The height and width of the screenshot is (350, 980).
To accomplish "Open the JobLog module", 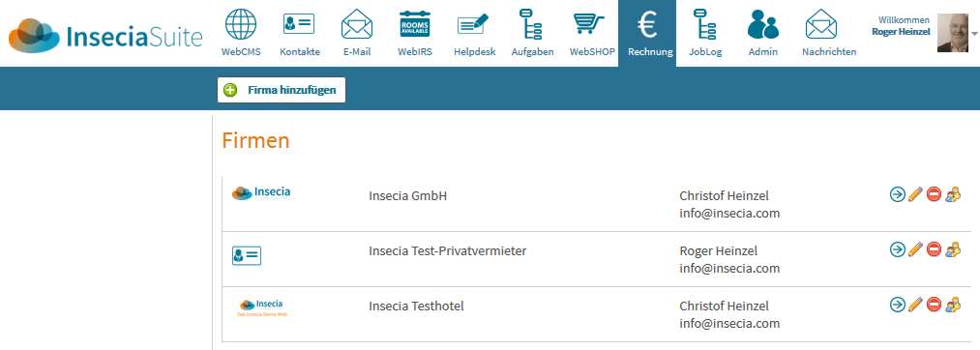I will (705, 33).
